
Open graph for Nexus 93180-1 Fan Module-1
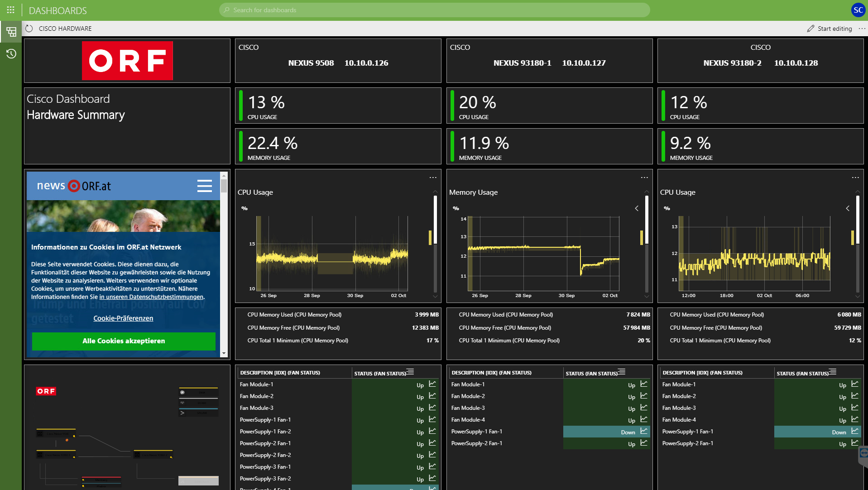(644, 384)
